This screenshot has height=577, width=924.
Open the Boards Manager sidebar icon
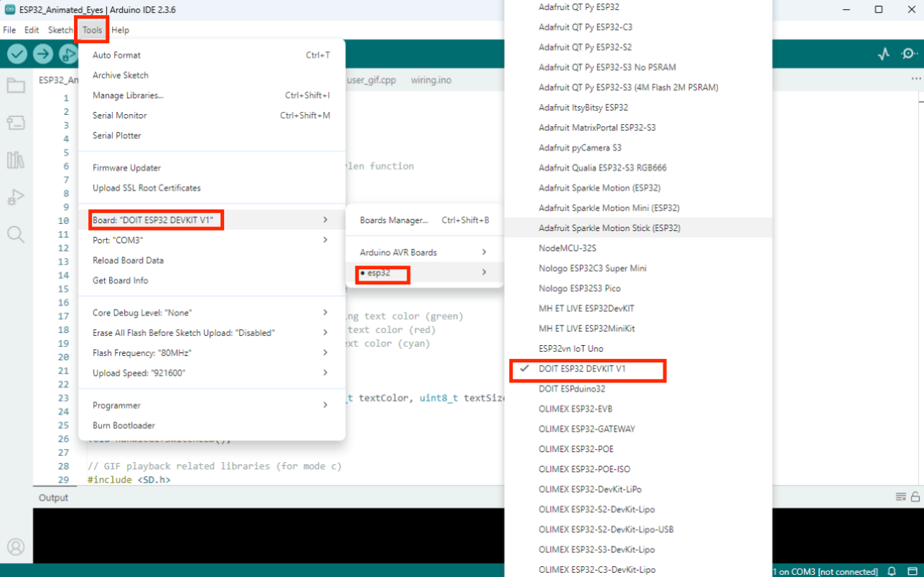(16, 123)
